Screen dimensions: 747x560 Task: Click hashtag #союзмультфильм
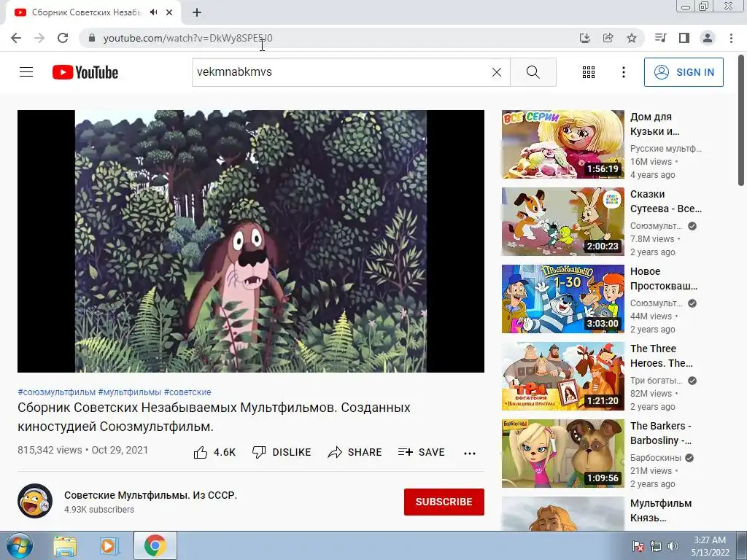(x=57, y=392)
